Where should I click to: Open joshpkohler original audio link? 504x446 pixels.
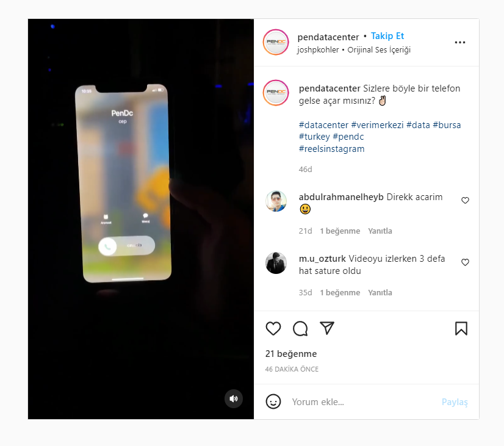(x=353, y=50)
